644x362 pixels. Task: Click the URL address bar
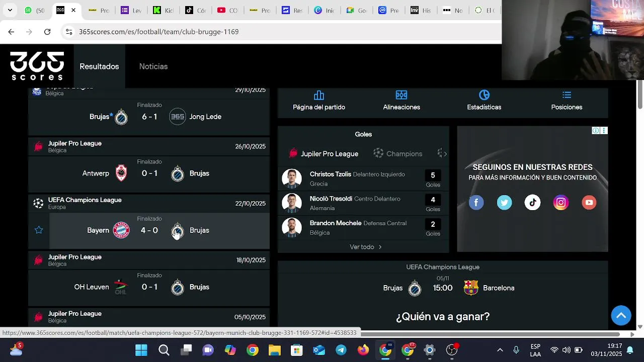point(282,32)
